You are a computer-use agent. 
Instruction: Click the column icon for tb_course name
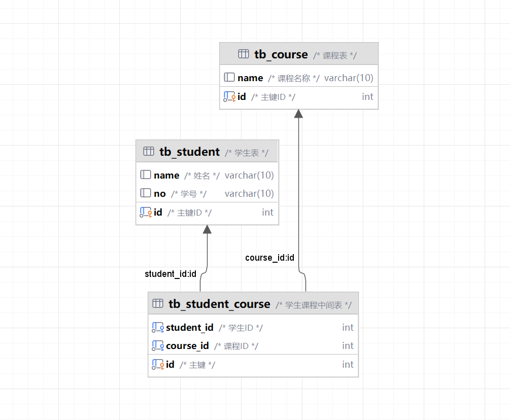(x=229, y=78)
